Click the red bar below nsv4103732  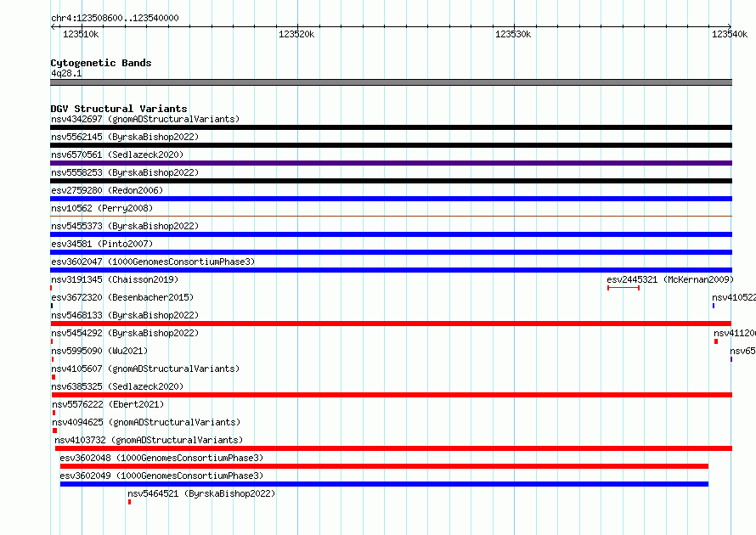(393, 448)
